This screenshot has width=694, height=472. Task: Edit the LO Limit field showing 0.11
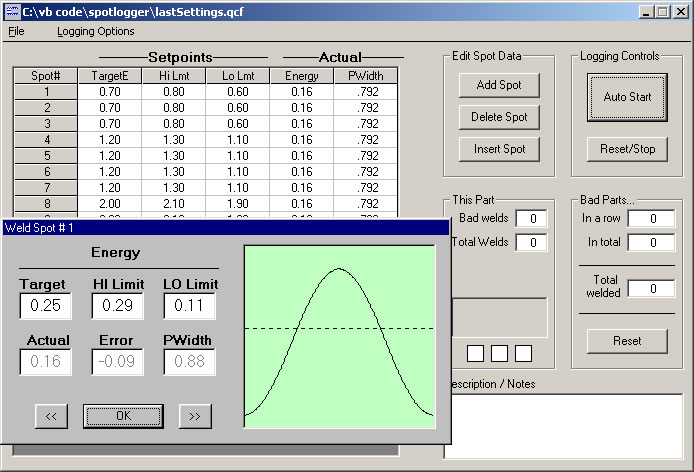point(189,306)
